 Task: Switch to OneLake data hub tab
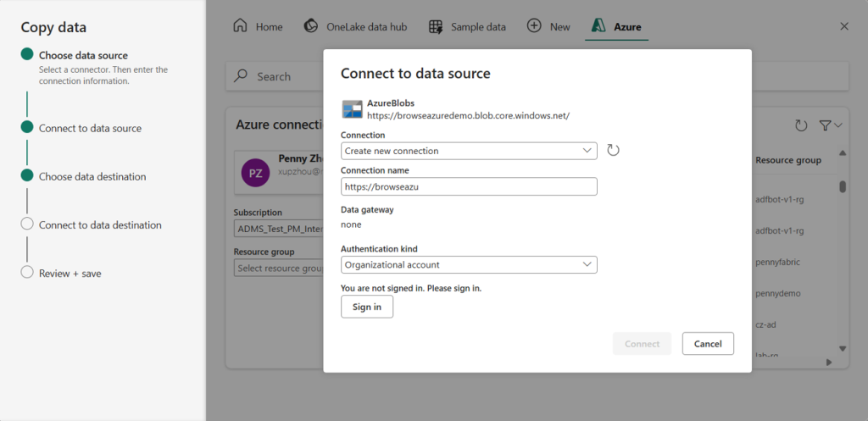click(x=355, y=26)
